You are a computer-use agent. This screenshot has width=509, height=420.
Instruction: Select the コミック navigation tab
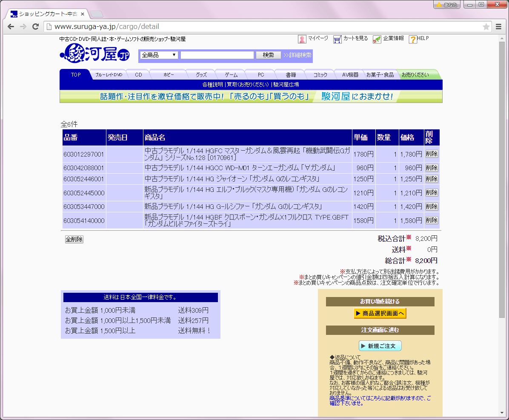point(320,74)
